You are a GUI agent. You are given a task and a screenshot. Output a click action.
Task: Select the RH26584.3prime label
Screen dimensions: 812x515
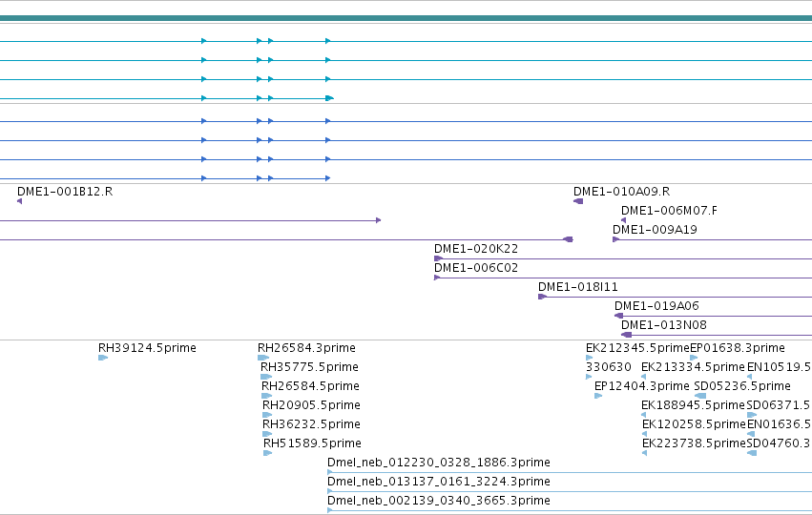(x=306, y=348)
